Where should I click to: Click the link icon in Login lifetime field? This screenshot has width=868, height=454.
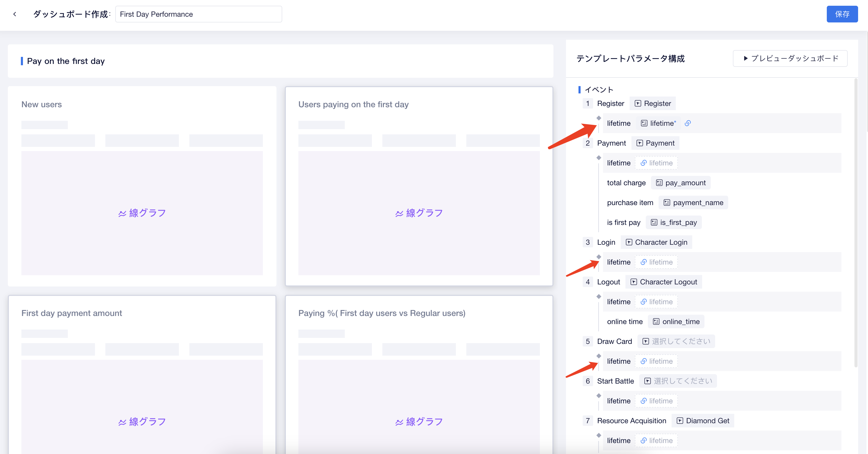point(644,262)
